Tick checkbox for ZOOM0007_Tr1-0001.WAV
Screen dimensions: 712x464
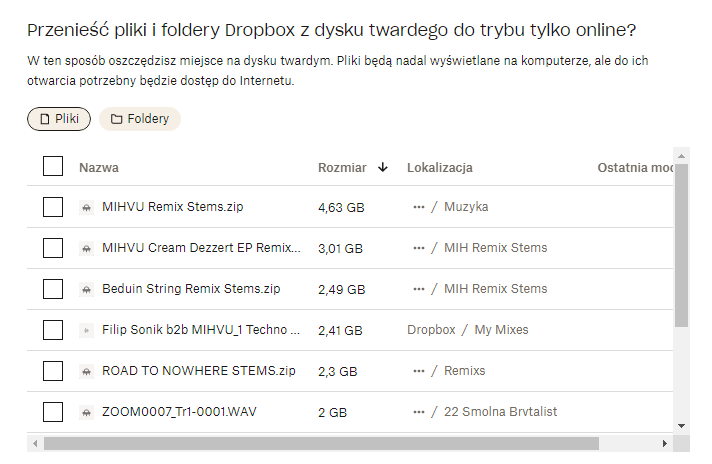coord(53,412)
